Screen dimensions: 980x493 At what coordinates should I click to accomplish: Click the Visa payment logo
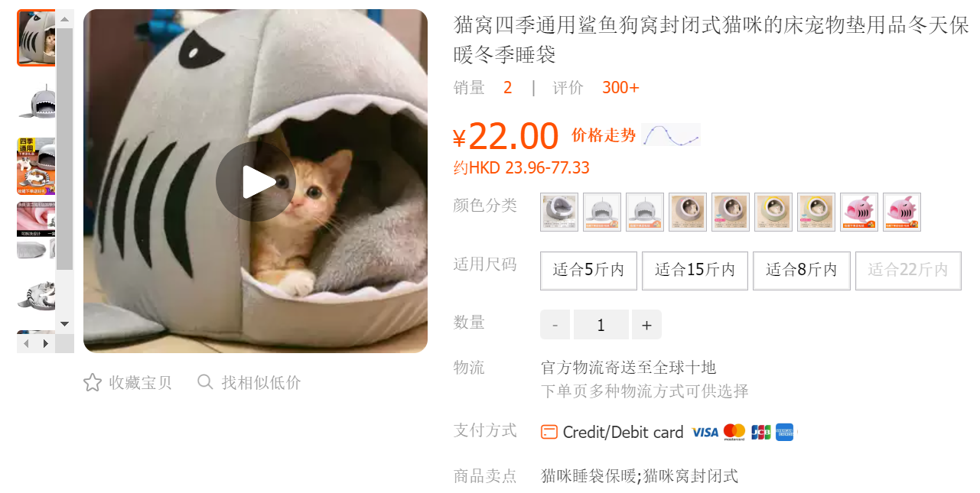click(x=705, y=432)
